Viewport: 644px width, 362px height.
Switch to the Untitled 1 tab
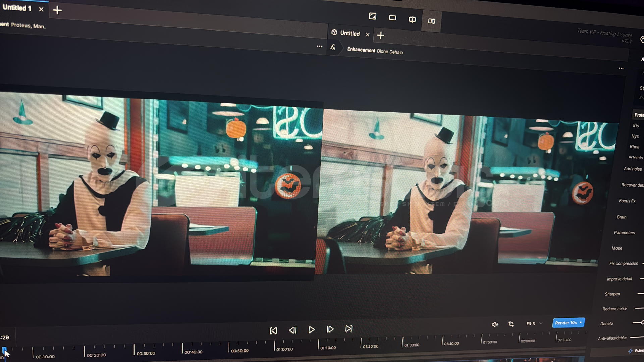(17, 8)
